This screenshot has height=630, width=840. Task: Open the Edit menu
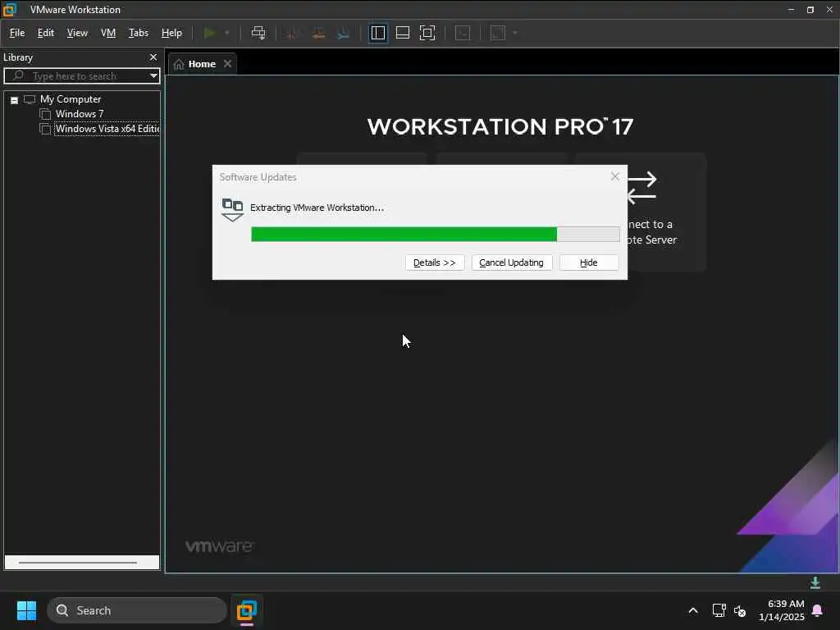(46, 33)
